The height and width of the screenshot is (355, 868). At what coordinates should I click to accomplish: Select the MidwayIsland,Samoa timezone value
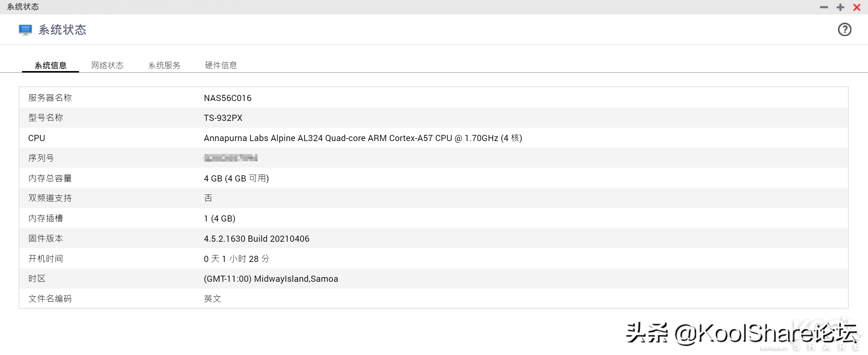(x=271, y=279)
